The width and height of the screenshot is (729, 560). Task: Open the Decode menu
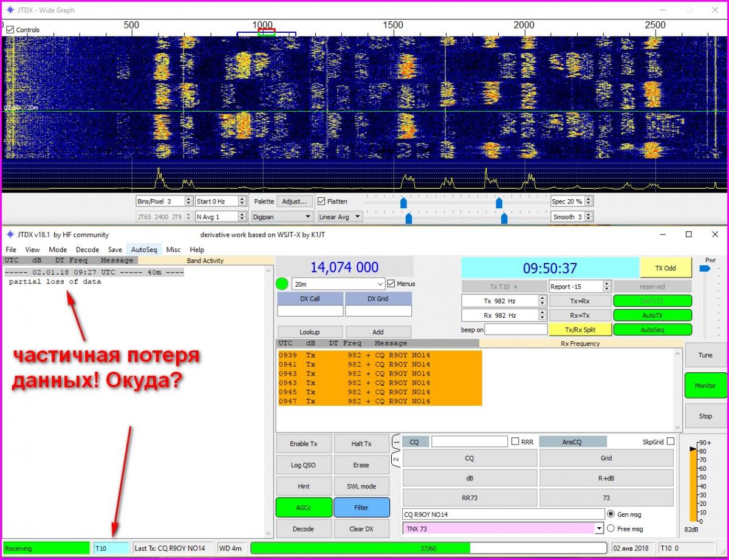pyautogui.click(x=87, y=250)
